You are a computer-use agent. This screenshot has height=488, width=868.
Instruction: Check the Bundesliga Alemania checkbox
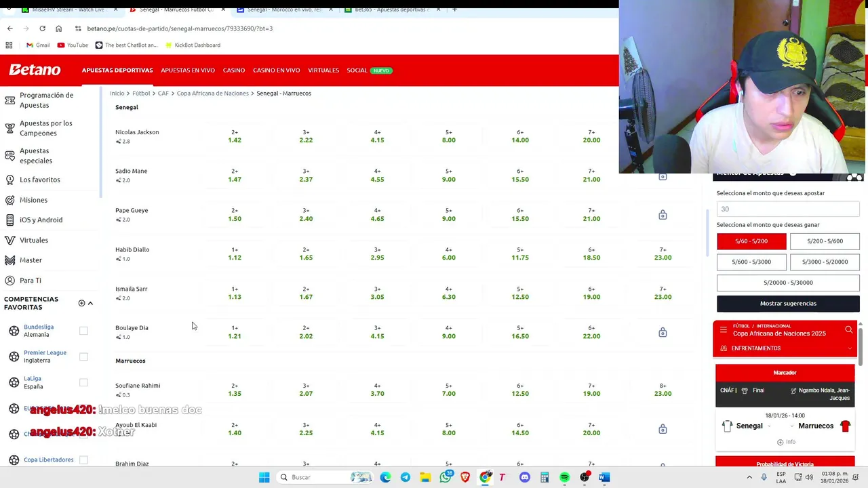pyautogui.click(x=83, y=331)
